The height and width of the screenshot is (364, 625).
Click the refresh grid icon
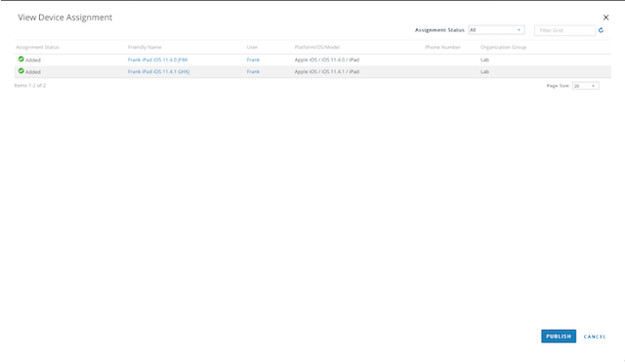click(x=601, y=30)
